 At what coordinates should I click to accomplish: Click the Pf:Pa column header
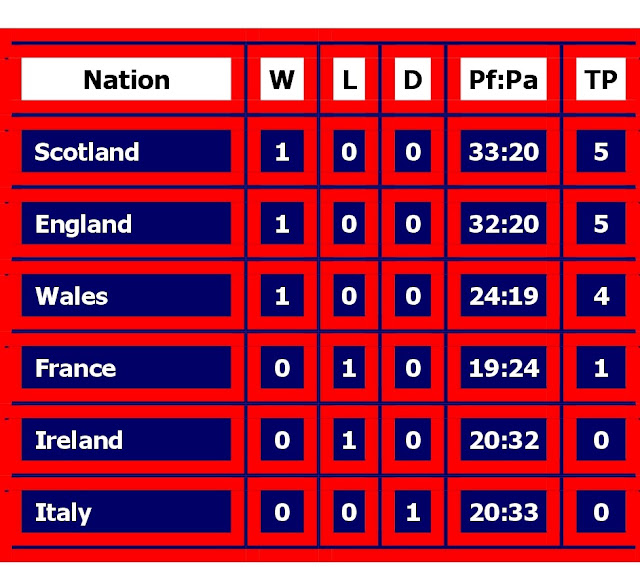pyautogui.click(x=503, y=79)
